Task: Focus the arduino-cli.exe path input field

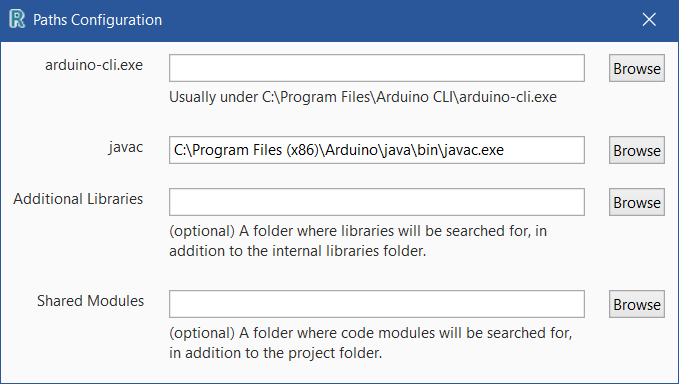Action: (x=377, y=68)
